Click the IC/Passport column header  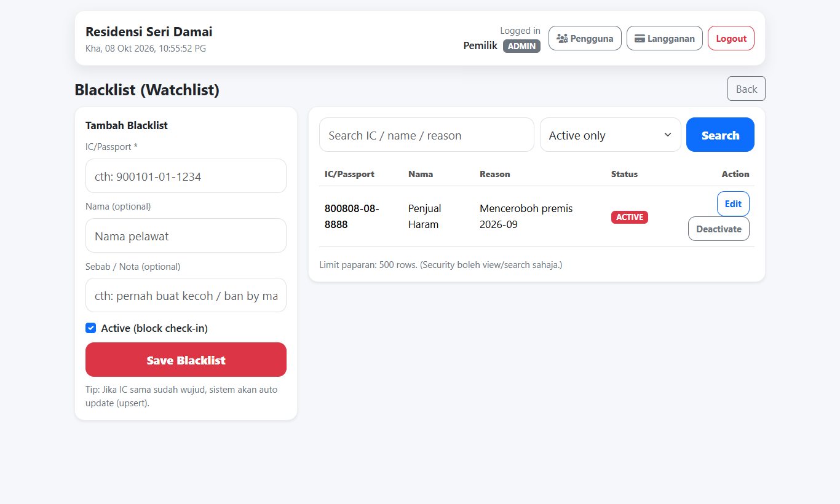click(349, 174)
